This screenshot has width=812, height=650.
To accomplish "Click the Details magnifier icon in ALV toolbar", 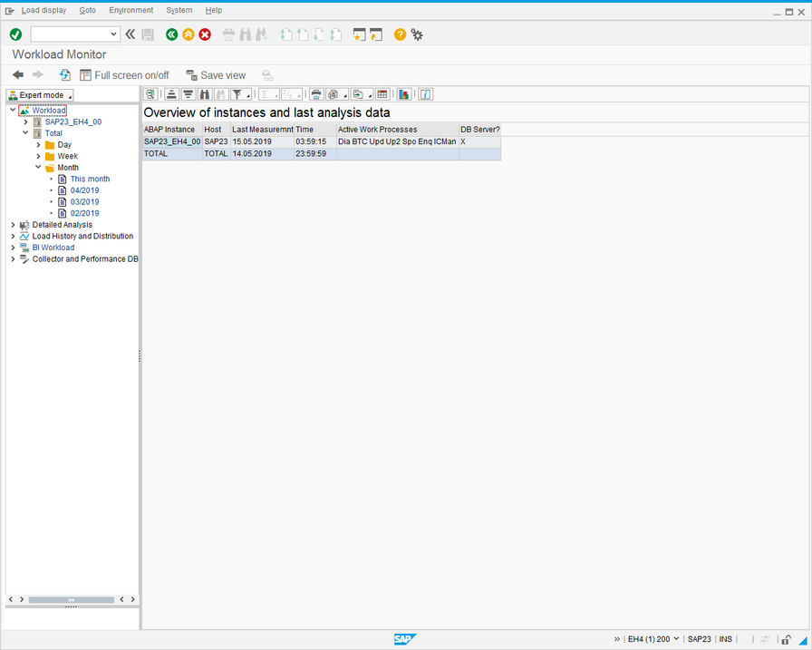I will click(x=150, y=94).
